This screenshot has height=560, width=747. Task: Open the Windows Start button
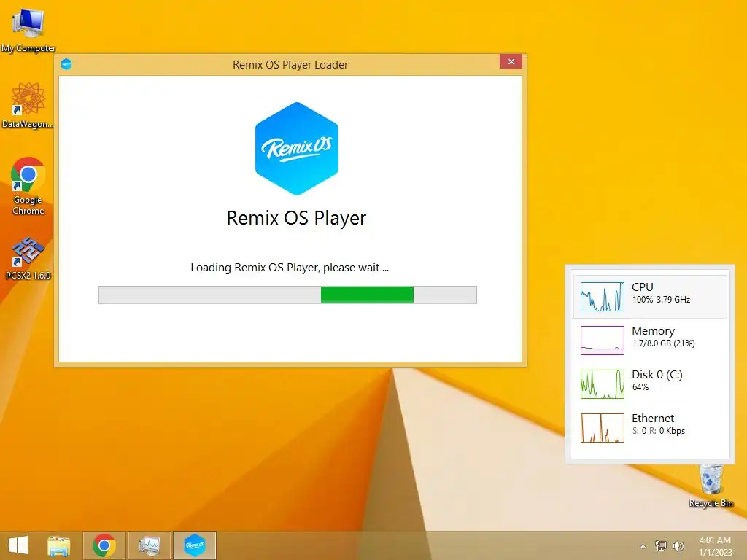point(18,545)
